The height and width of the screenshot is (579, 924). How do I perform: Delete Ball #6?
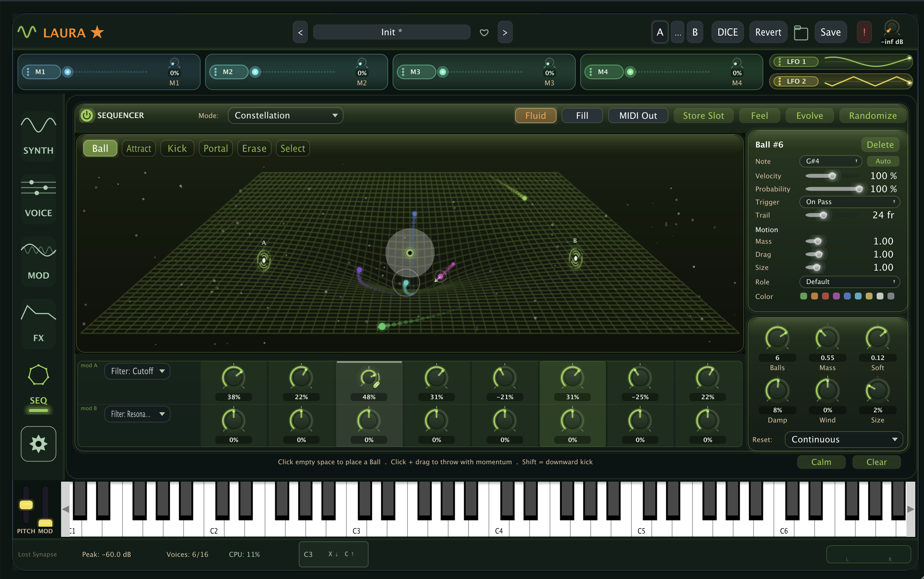(x=880, y=145)
